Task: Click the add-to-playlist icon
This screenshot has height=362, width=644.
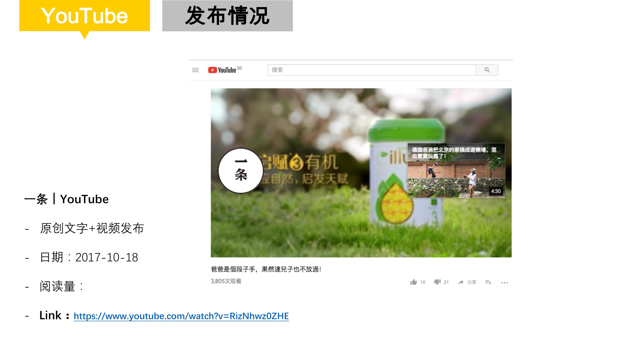Action: [488, 282]
